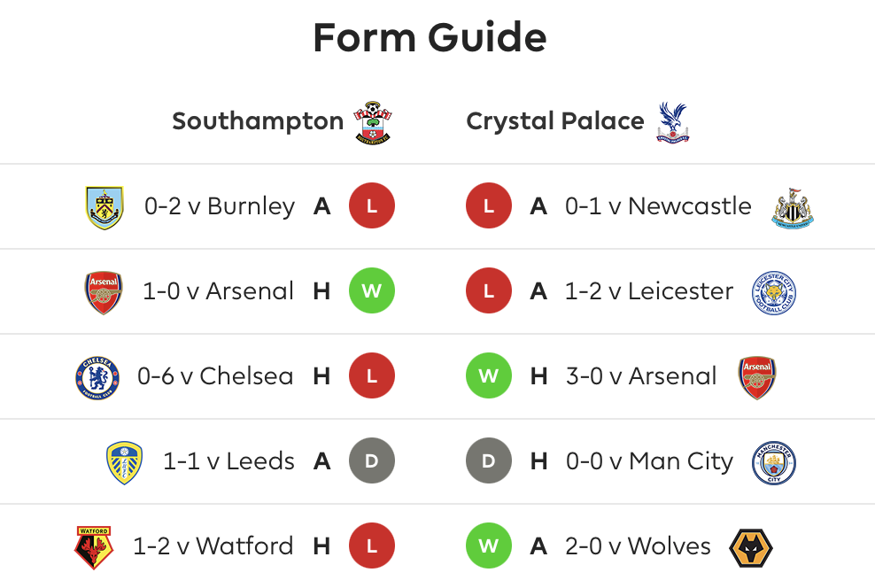Open the Wolves badge icon

pyautogui.click(x=751, y=548)
